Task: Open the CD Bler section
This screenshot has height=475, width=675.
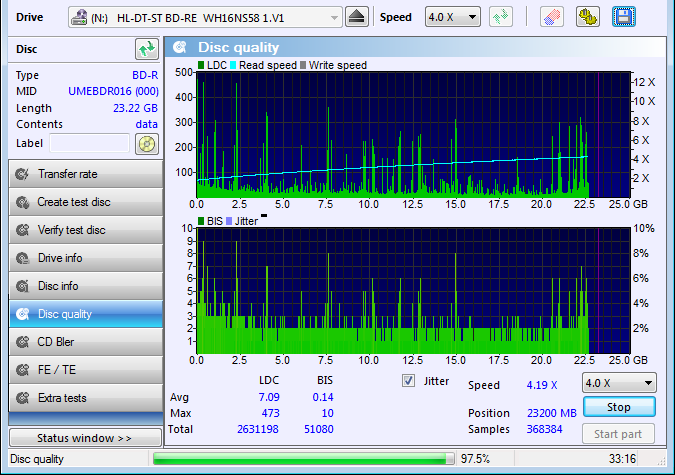Action: pyautogui.click(x=86, y=342)
